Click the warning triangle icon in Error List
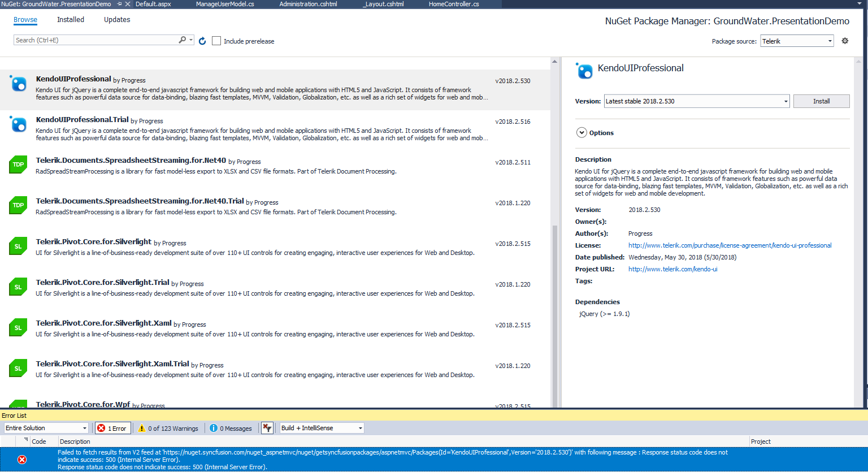The width and height of the screenshot is (868, 476). tap(142, 428)
